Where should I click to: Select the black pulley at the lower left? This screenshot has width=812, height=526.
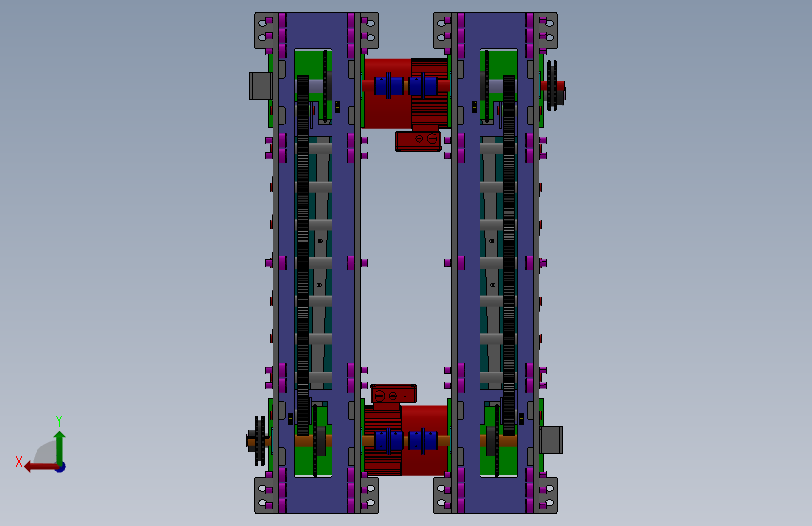[x=258, y=441]
